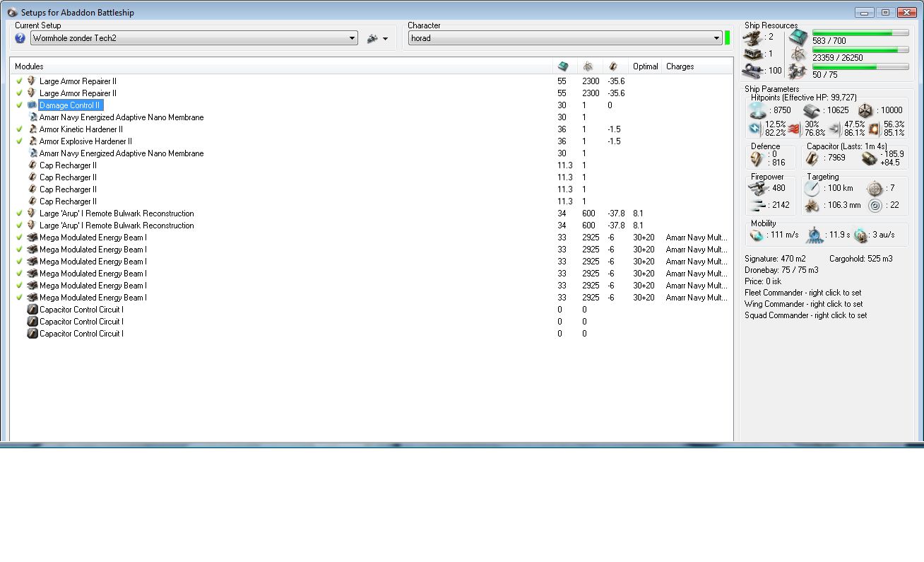Click Squad Commander - right click to set
This screenshot has width=924, height=562.
click(806, 315)
